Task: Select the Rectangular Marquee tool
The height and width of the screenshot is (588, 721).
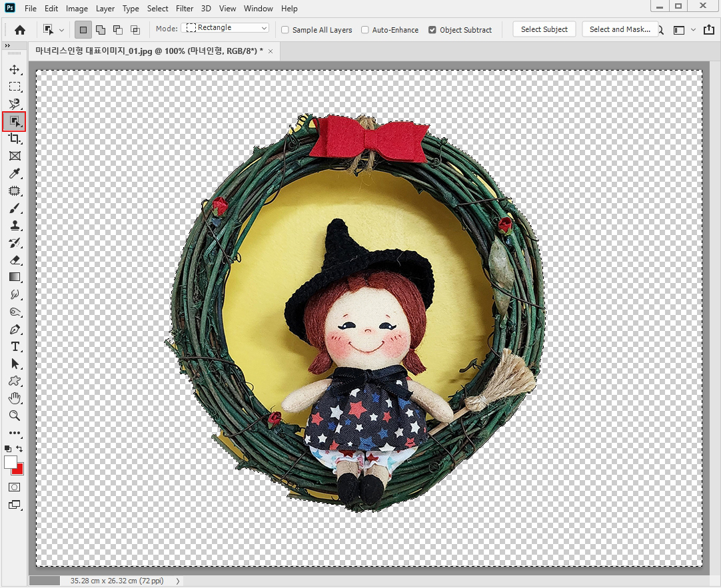Action: (x=14, y=87)
